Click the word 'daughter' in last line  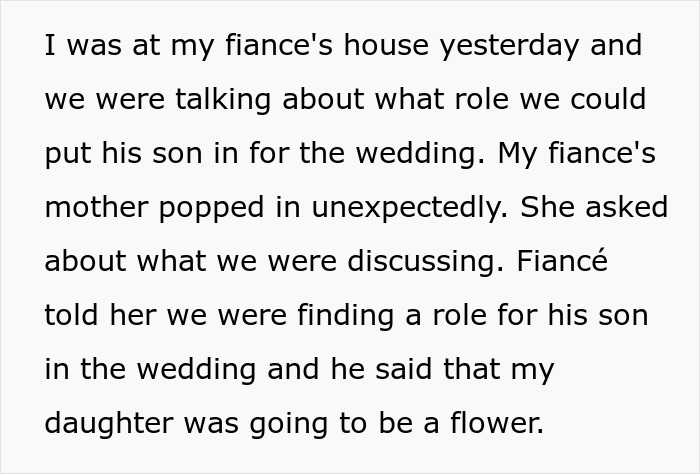tap(109, 424)
